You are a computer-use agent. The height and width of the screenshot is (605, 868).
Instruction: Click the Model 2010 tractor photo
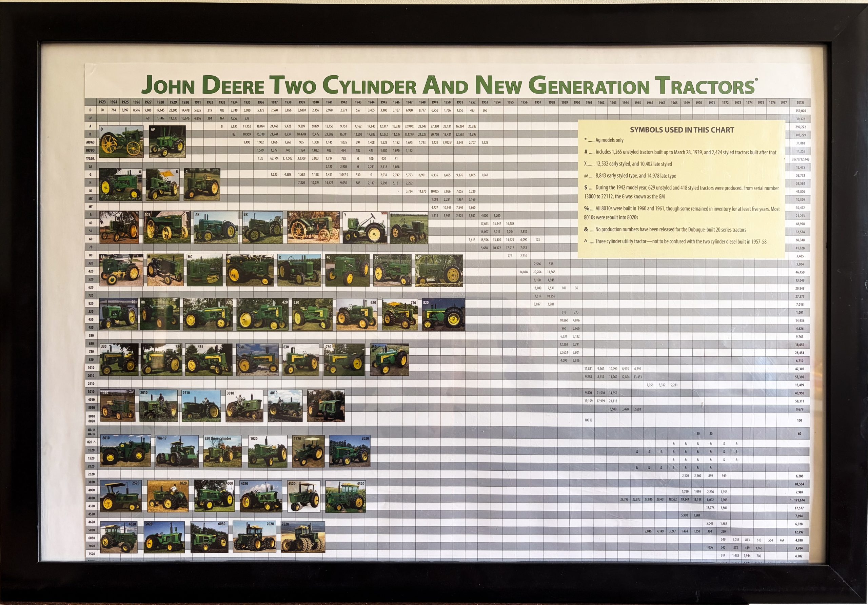point(158,406)
